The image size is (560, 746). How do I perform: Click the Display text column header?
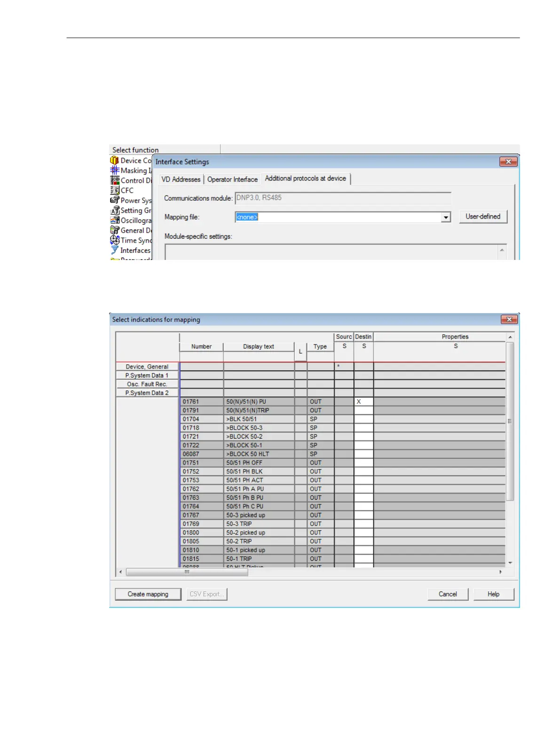click(259, 347)
